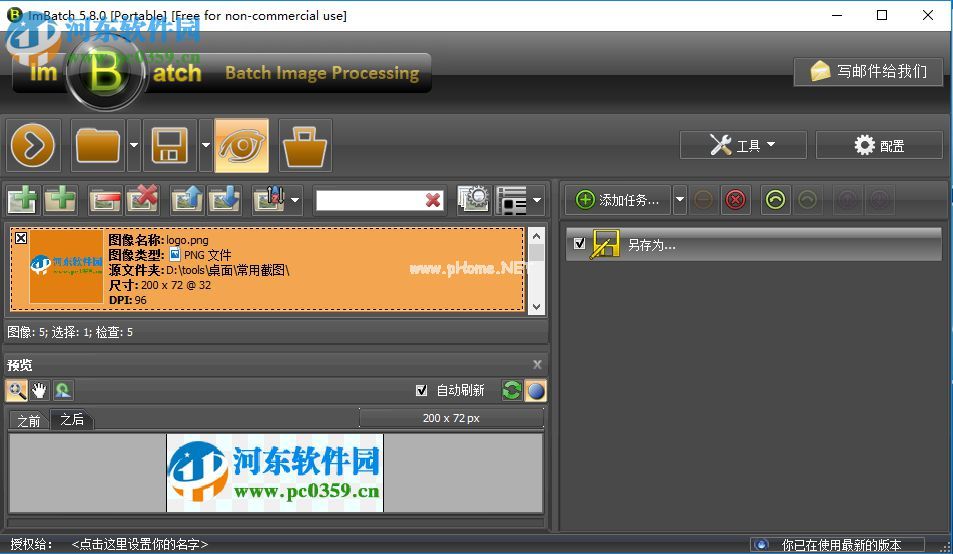Screen dimensions: 953x554
Task: Expand the dropdown arrow beside 添加任务
Action: [680, 200]
